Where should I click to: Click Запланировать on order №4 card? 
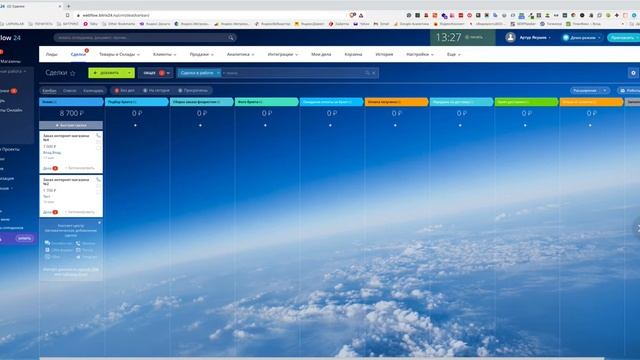(x=80, y=168)
